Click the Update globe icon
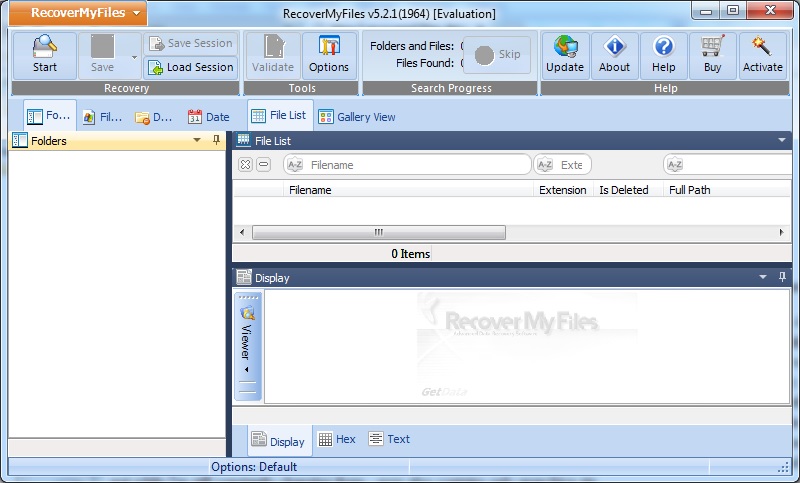 point(565,47)
